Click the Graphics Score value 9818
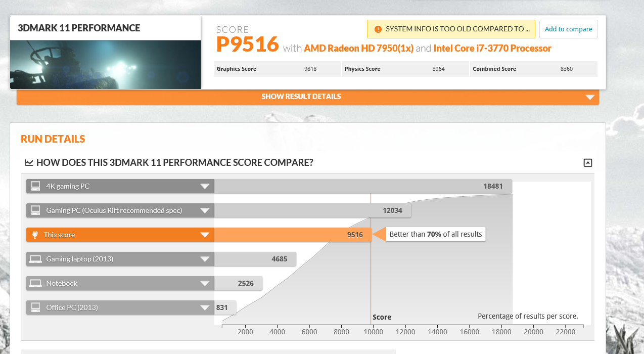 pyautogui.click(x=310, y=69)
